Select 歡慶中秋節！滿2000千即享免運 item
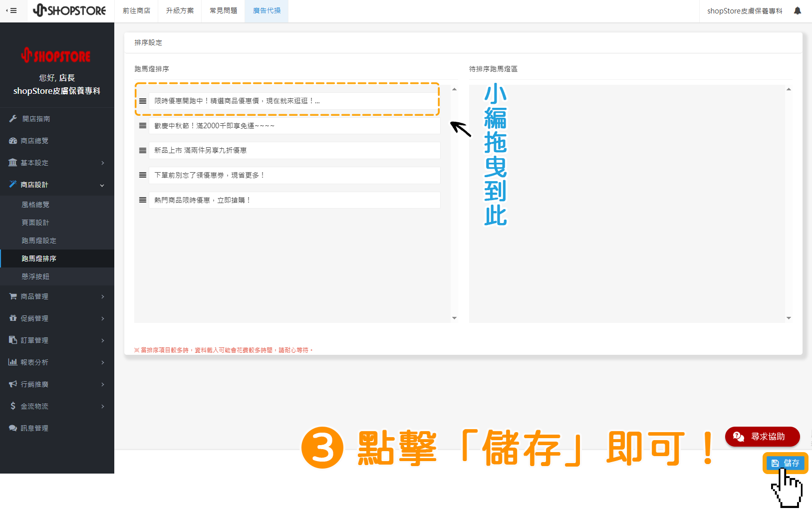 [x=294, y=126]
